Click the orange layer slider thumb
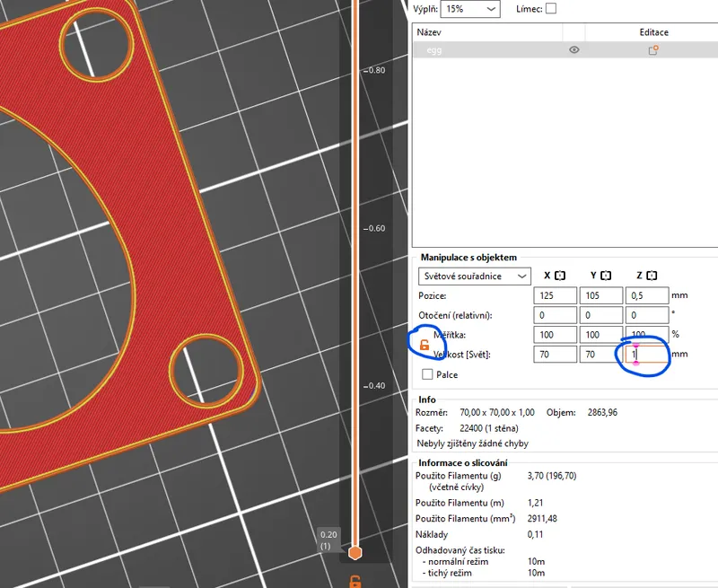718x588 pixels. [x=355, y=553]
